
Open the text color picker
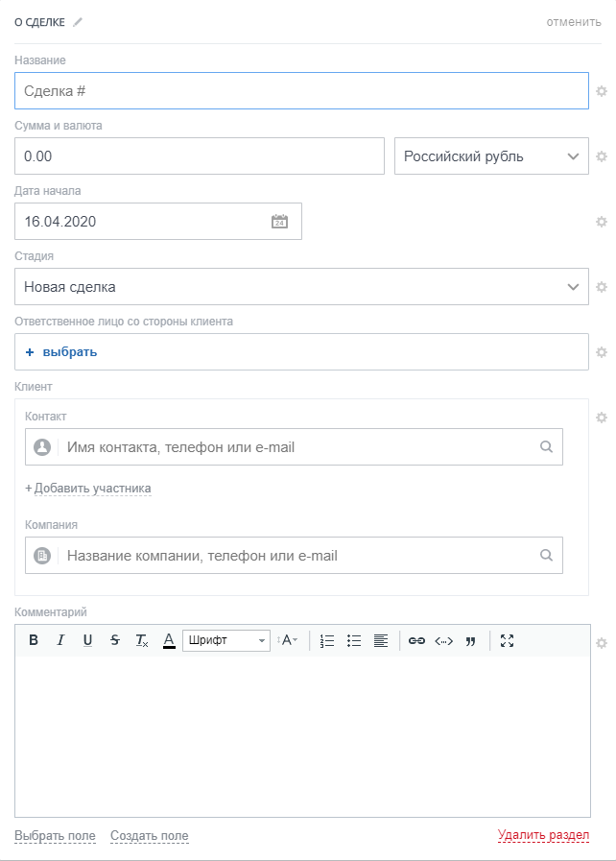pyautogui.click(x=169, y=640)
